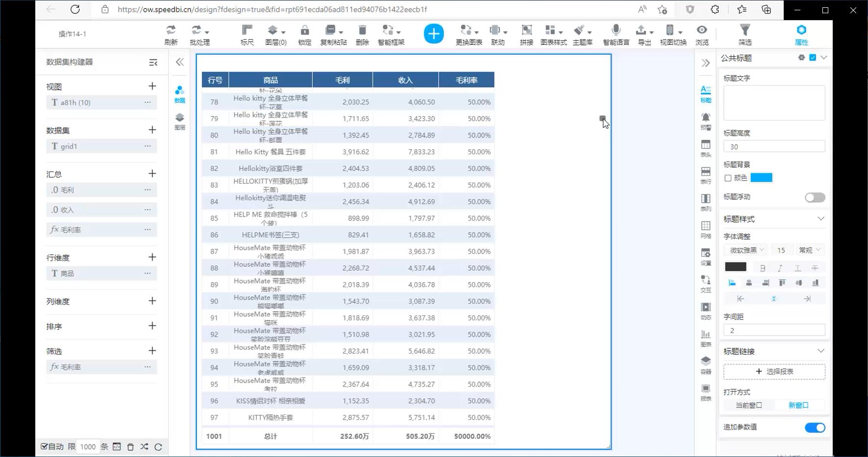Select 当前窗口 open mode
Viewport: 868px width, 457px height.
748,406
